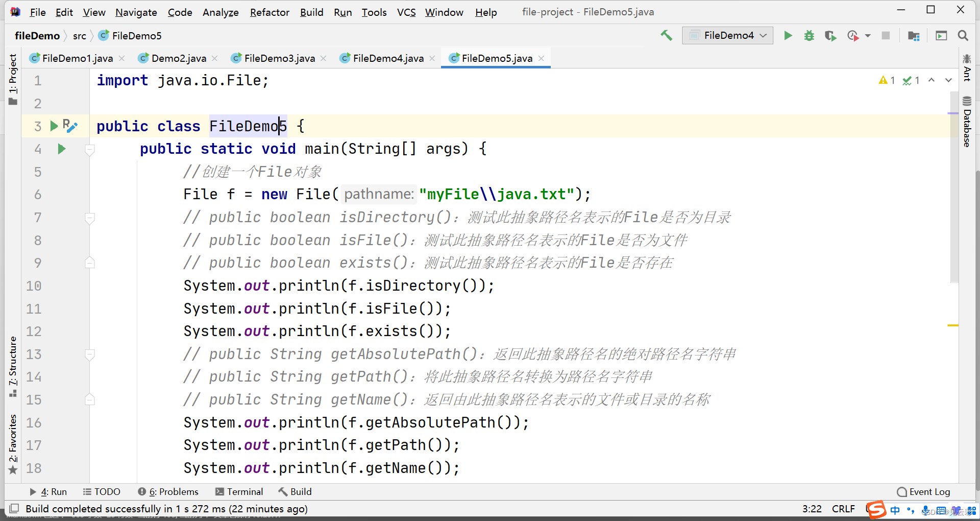Jump to previous highlighted error arrow

(x=932, y=80)
